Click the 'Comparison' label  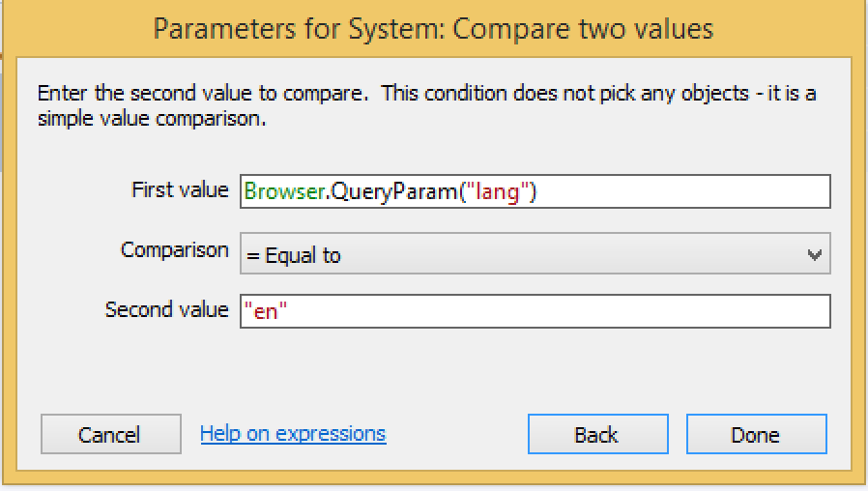(174, 250)
